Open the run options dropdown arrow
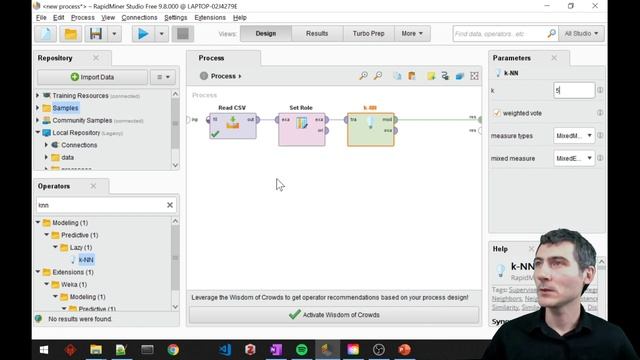This screenshot has width=640, height=360. point(162,34)
